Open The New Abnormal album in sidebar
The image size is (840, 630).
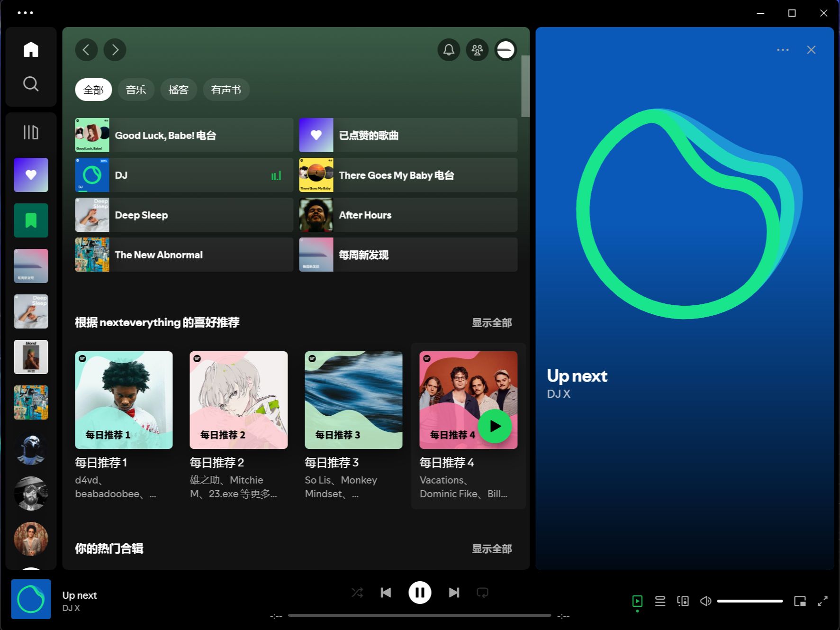click(31, 402)
